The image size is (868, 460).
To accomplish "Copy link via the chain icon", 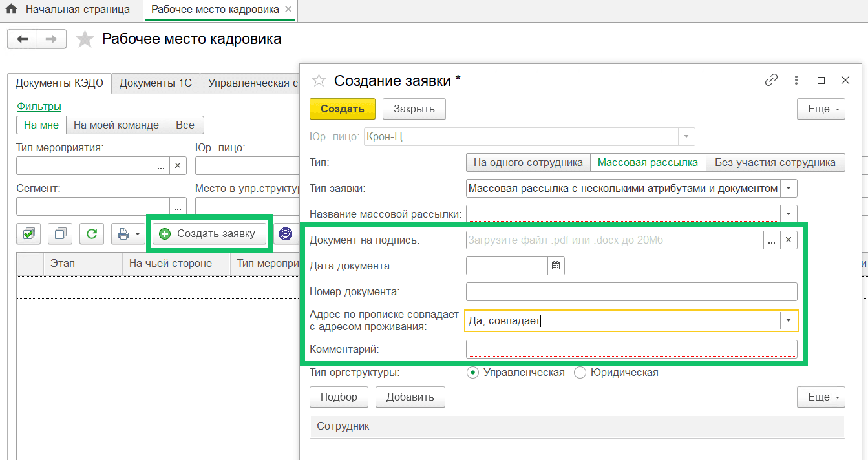I will (771, 80).
